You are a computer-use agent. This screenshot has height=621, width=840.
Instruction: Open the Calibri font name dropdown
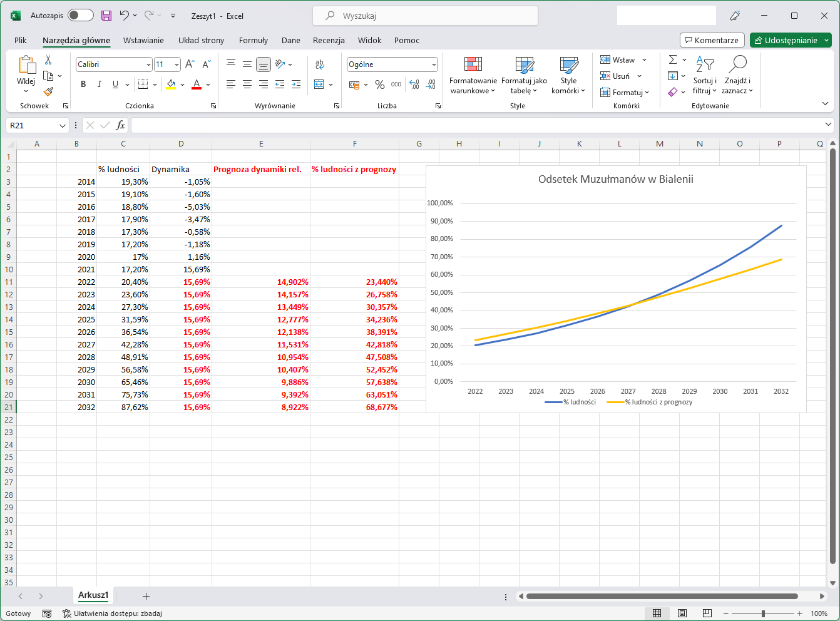[x=148, y=64]
